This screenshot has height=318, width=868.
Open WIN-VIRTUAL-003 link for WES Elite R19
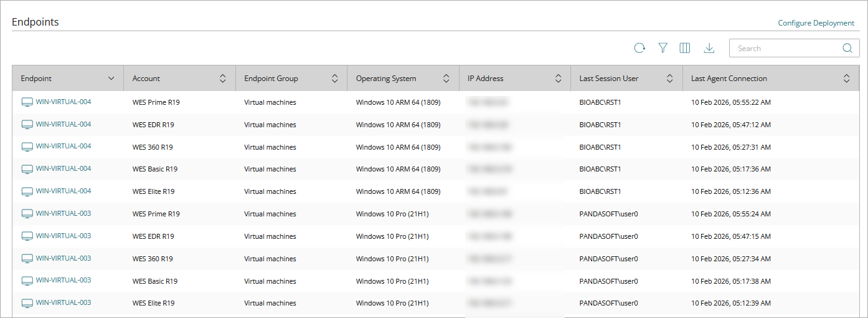64,302
